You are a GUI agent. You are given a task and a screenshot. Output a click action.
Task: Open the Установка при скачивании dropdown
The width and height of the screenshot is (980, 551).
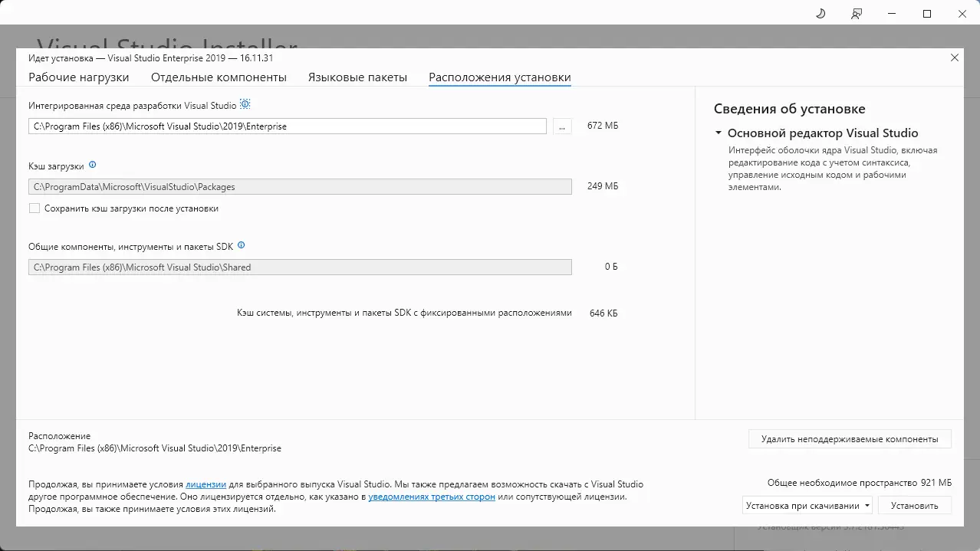[807, 506]
